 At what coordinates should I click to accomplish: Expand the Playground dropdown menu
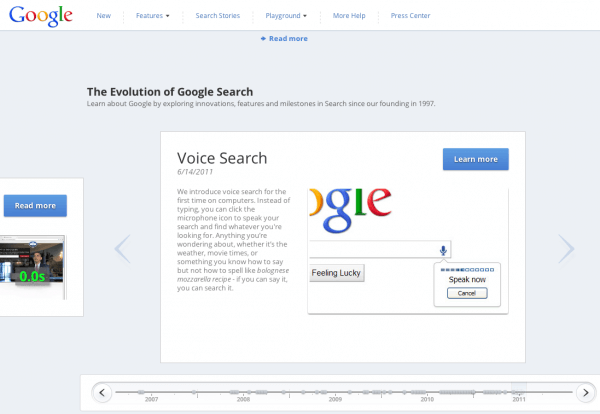(286, 16)
